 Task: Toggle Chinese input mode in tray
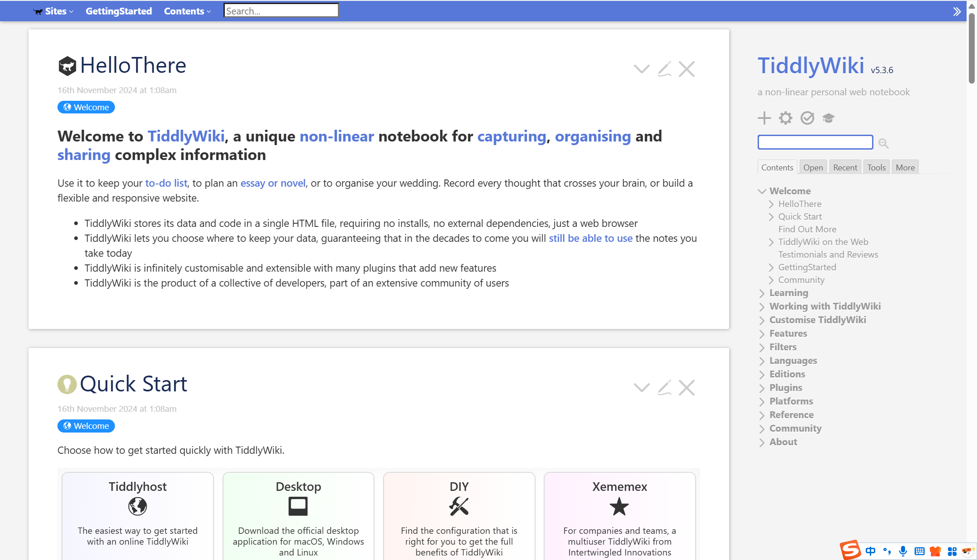[x=870, y=551]
